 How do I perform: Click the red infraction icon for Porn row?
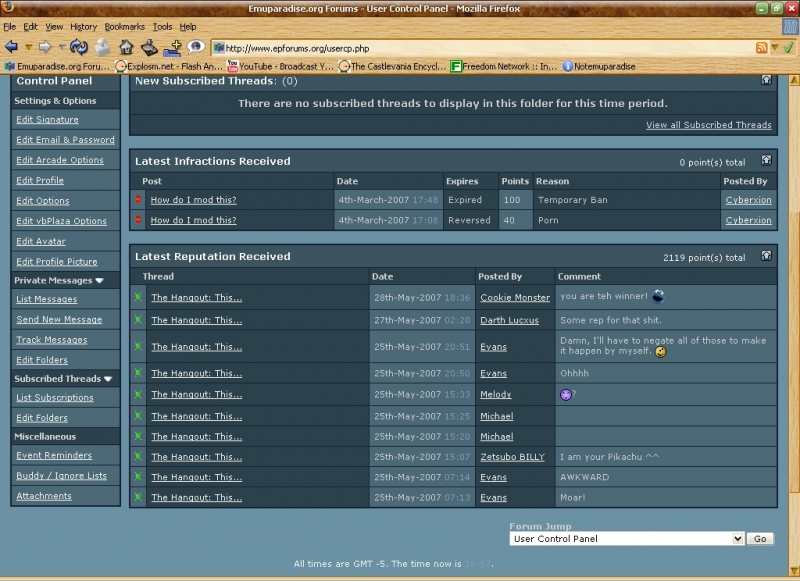[138, 220]
